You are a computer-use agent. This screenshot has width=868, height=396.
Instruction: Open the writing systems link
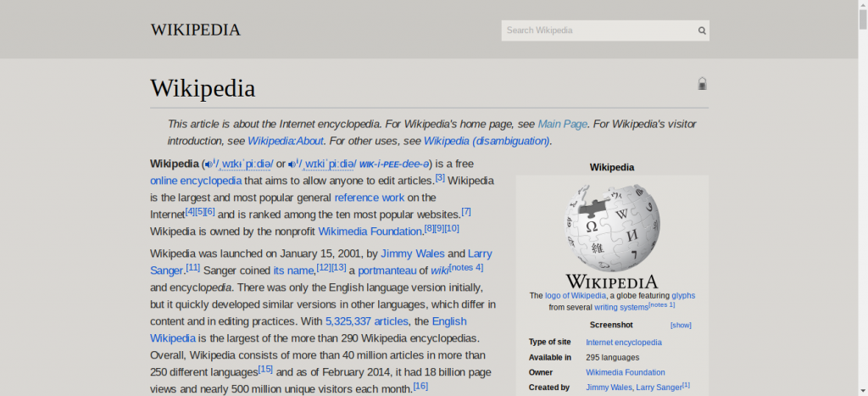click(x=621, y=307)
